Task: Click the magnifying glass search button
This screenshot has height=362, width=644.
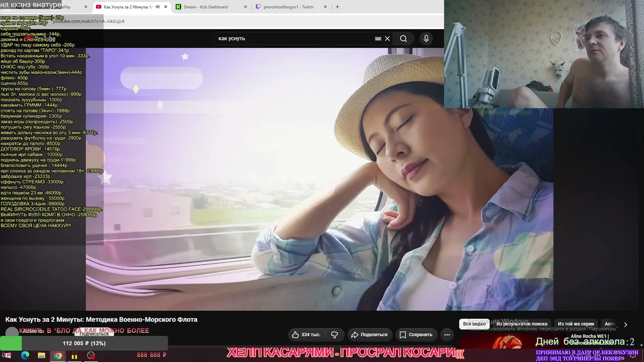Action: pos(404,39)
